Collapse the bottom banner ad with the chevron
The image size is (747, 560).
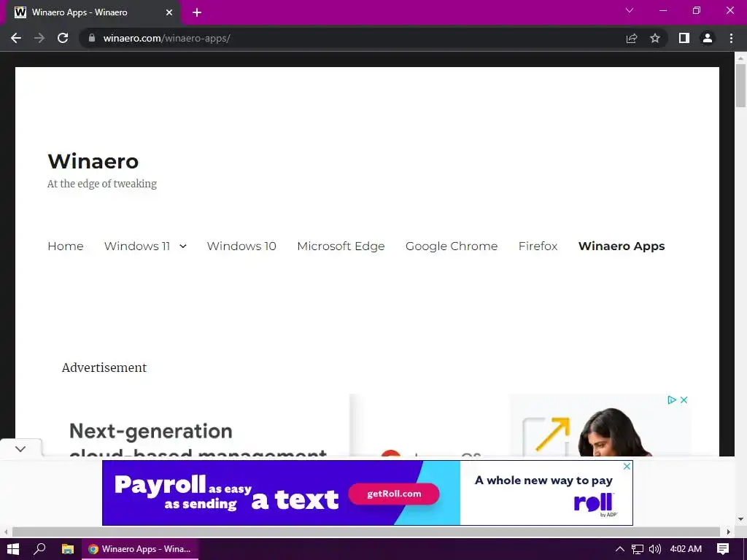[20, 449]
